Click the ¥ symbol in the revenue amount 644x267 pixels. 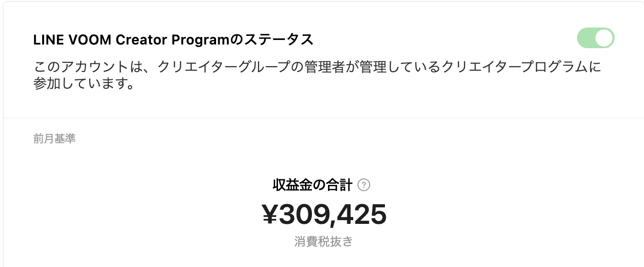(x=270, y=215)
